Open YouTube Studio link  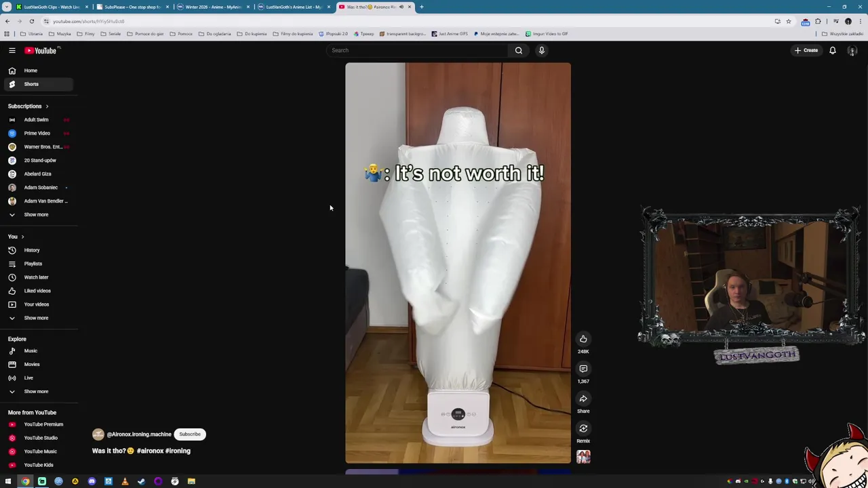pos(39,438)
